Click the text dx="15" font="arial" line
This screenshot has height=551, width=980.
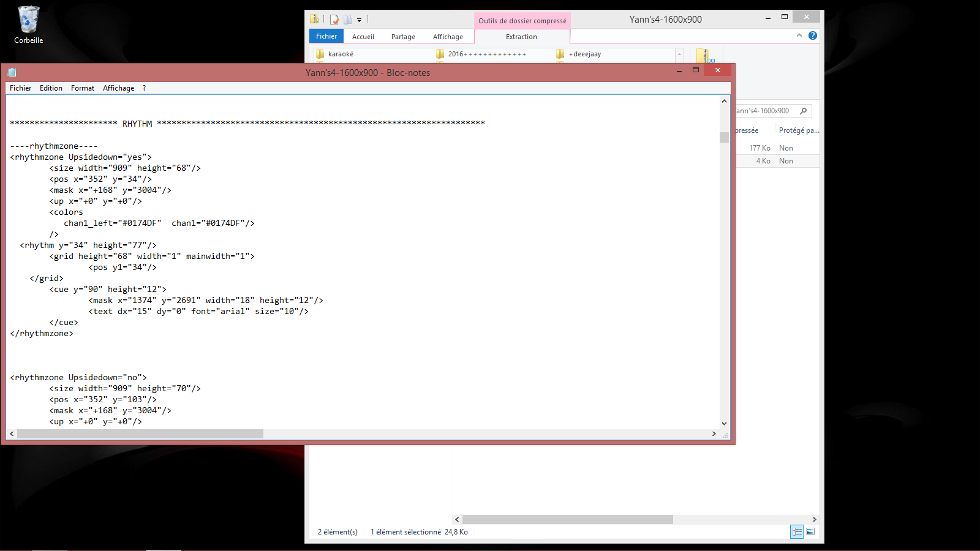(198, 311)
